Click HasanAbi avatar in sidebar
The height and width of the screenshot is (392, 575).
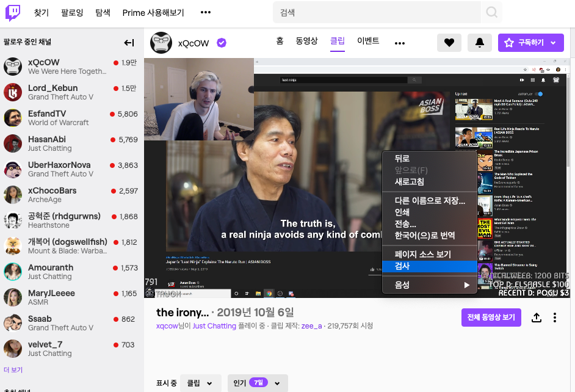(13, 143)
